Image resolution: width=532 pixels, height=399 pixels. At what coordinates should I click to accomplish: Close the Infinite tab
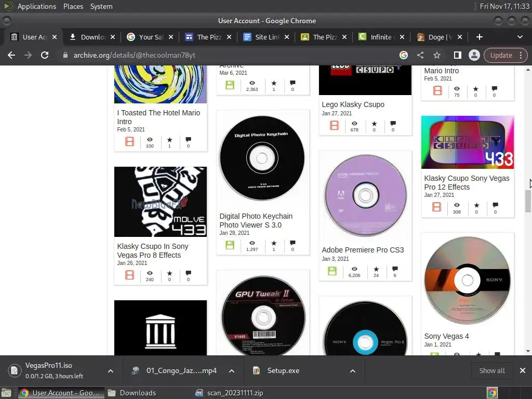click(402, 37)
